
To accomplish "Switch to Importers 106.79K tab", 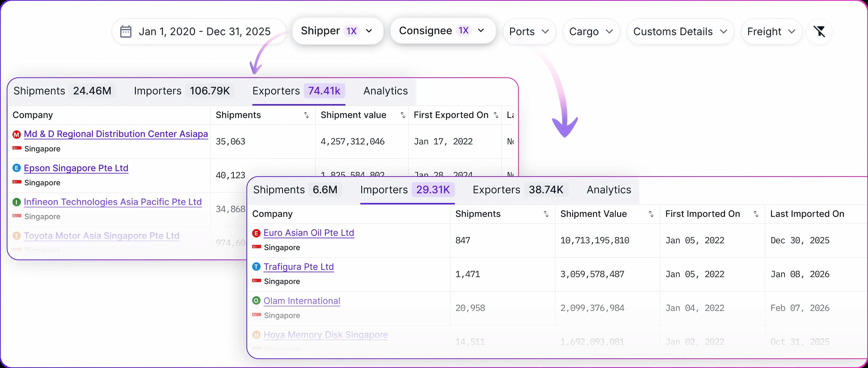I will point(182,91).
